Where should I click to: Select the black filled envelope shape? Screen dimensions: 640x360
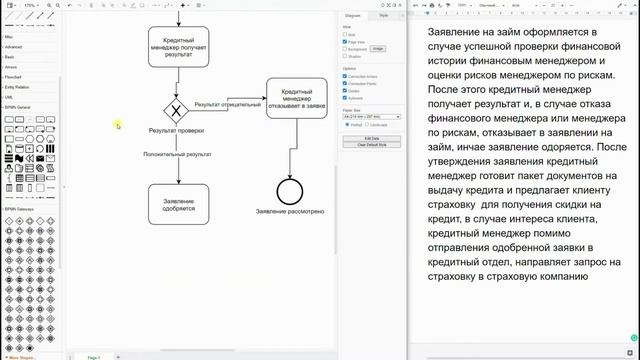(x=40, y=158)
